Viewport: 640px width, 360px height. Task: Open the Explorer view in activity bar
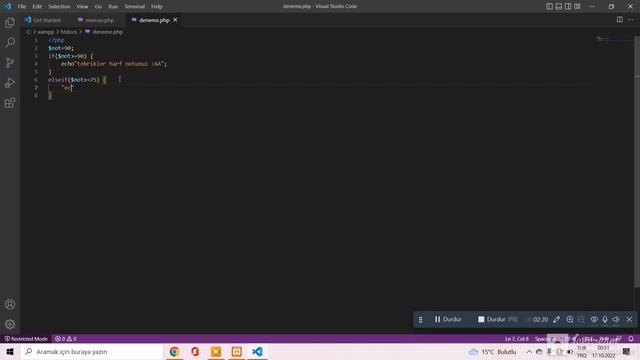click(x=10, y=22)
